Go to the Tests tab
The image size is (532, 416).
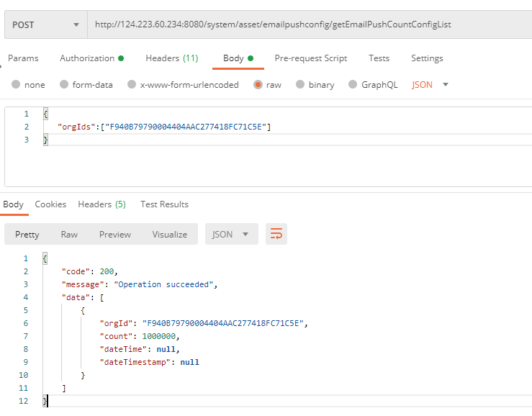[379, 58]
